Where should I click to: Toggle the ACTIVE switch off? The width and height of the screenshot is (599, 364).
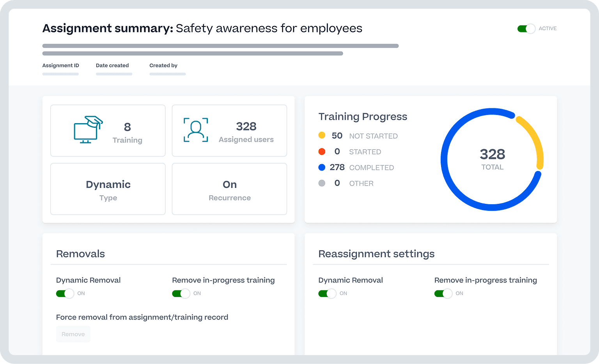click(x=526, y=28)
